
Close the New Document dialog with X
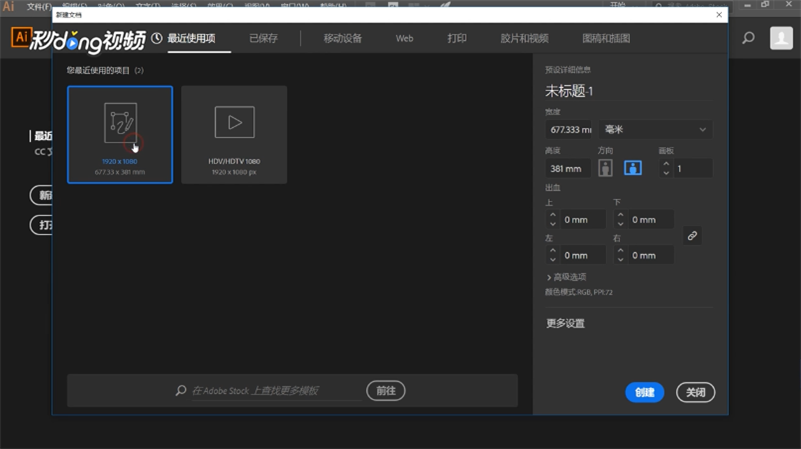coord(719,15)
